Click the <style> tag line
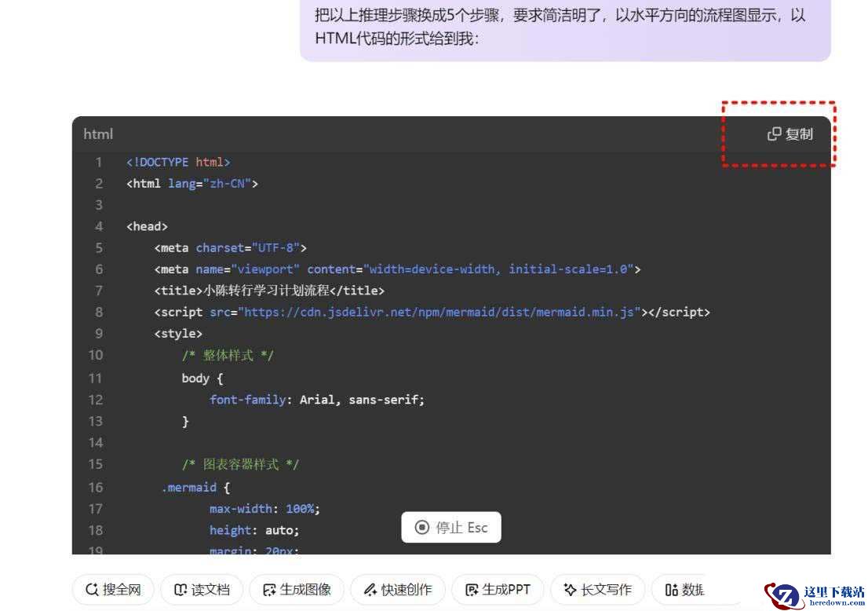Screen dimensions: 868x611 click(x=178, y=334)
